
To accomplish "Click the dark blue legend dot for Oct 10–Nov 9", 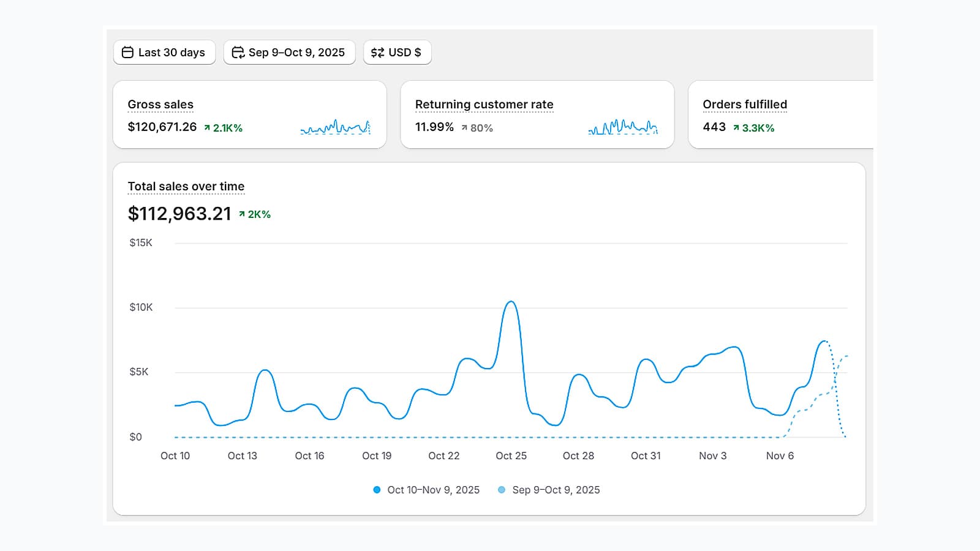I will [x=377, y=490].
